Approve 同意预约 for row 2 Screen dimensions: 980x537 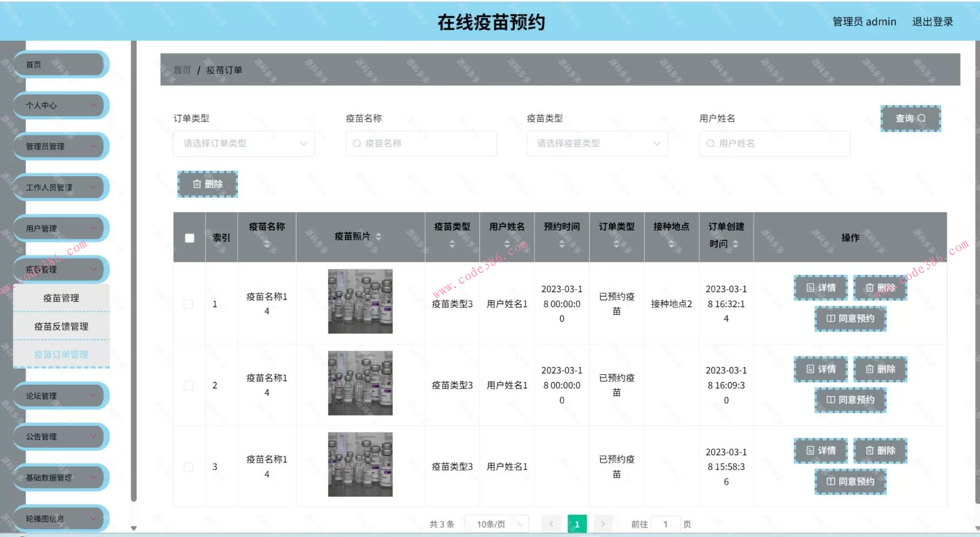(850, 400)
